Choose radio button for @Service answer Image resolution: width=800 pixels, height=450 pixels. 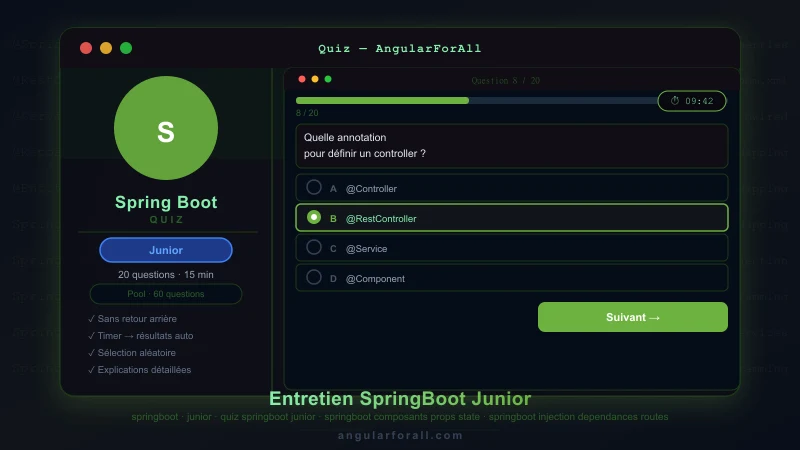click(x=314, y=247)
